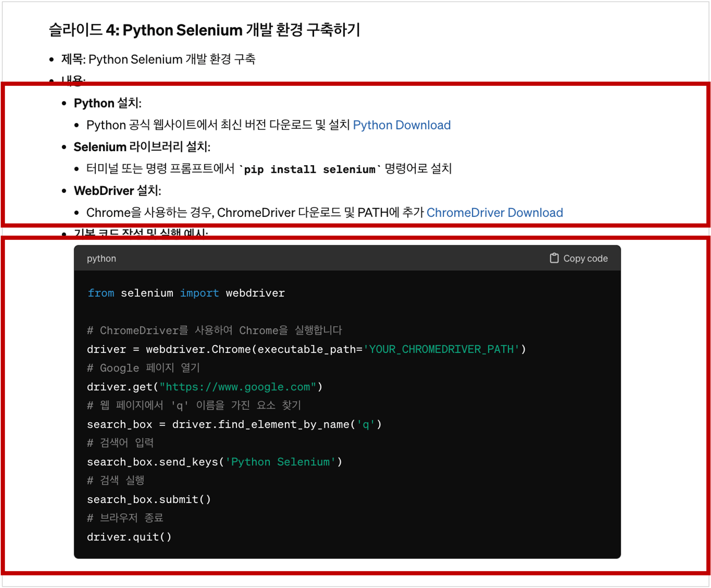Click the 'from selenium import webdriver' line

[186, 293]
